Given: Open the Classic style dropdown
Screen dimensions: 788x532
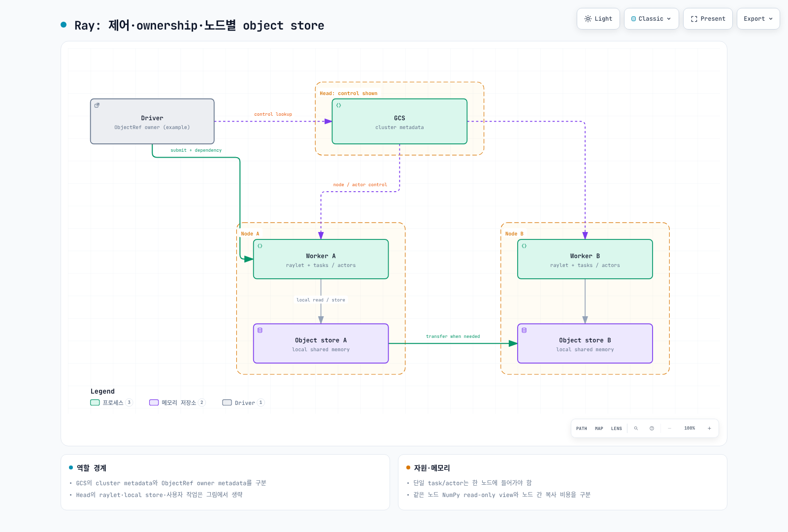Looking at the screenshot, I should 652,19.
